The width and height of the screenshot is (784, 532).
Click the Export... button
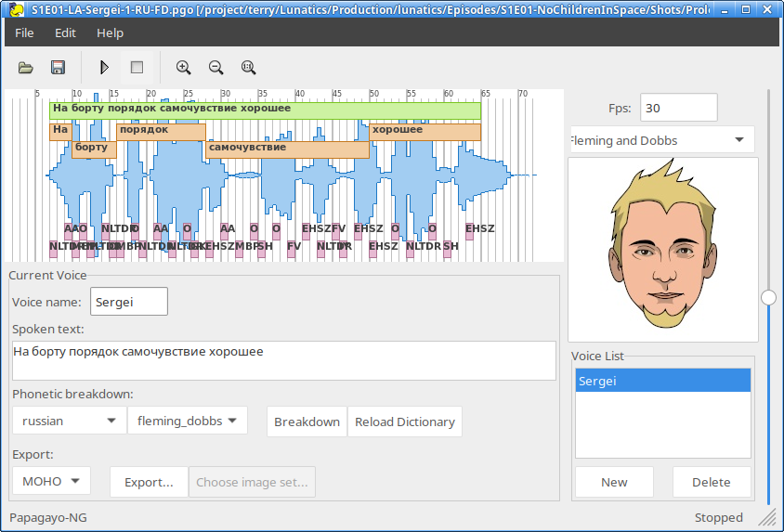click(x=149, y=482)
